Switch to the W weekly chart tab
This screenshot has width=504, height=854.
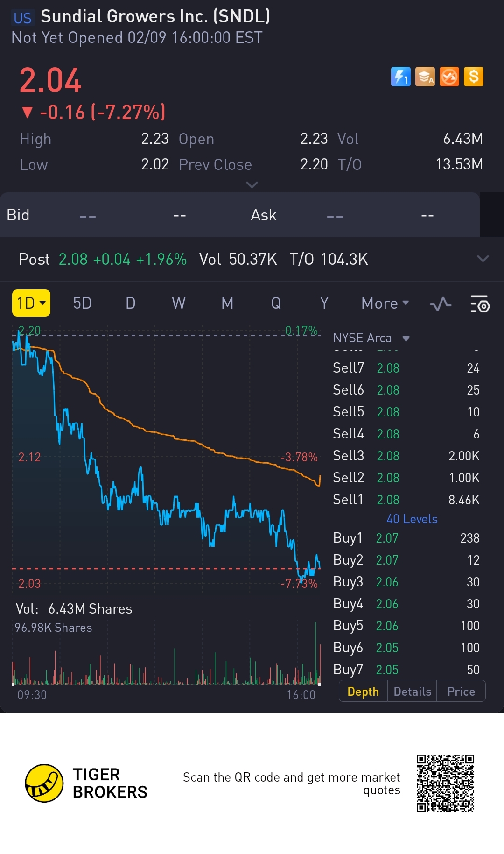pos(179,303)
